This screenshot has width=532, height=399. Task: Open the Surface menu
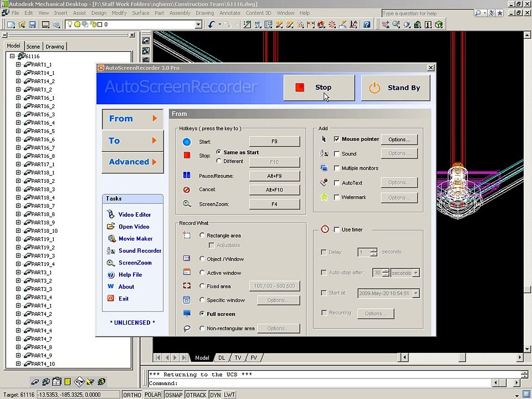click(140, 13)
